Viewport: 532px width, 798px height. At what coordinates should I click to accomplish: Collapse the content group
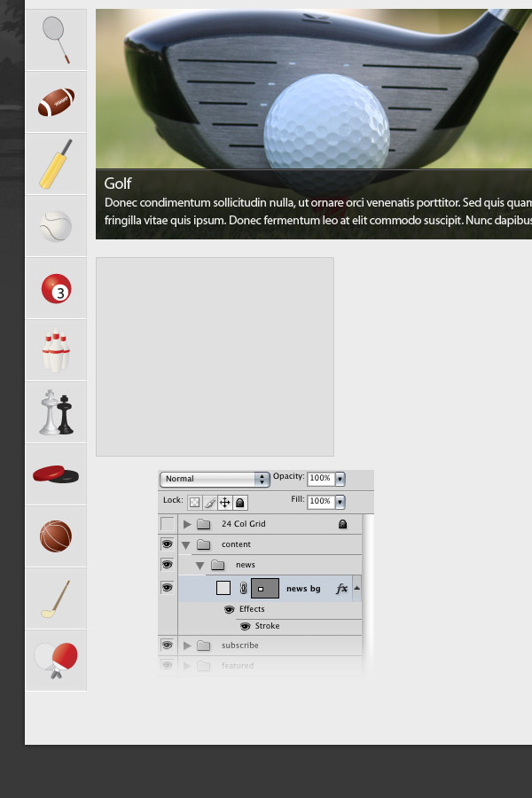[x=186, y=545]
